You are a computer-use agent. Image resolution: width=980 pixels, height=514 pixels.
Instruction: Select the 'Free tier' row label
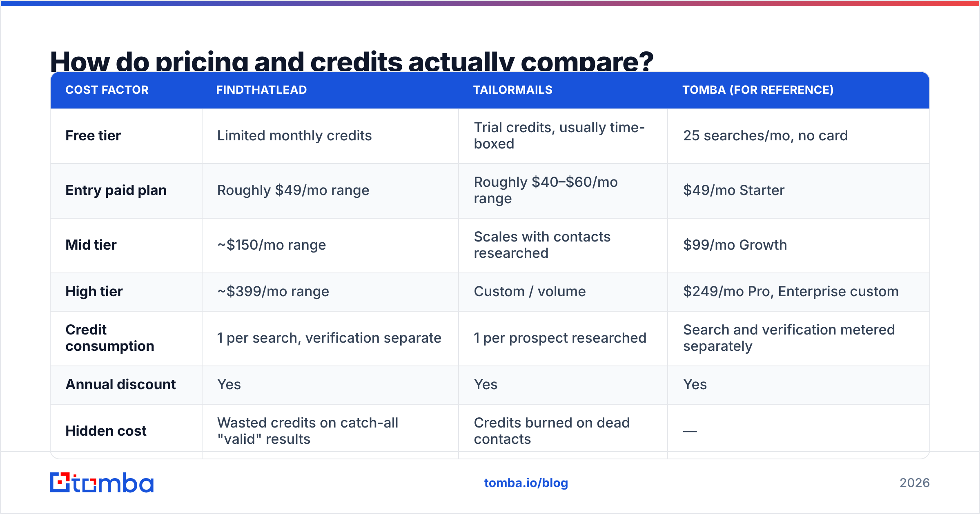[x=93, y=136]
